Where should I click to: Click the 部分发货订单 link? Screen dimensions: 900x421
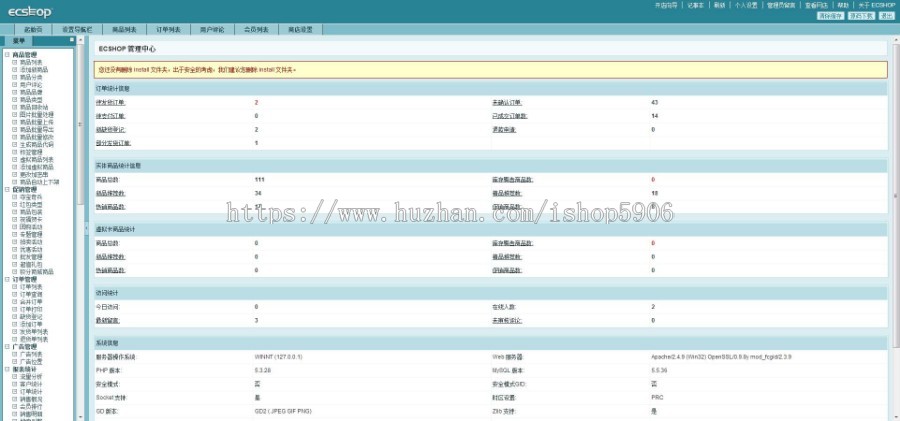pos(113,143)
